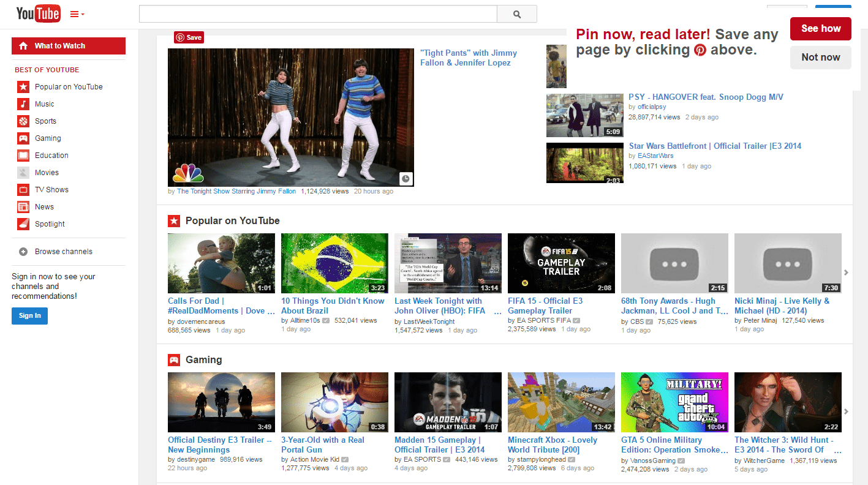Dismiss the Pinterest prompt with Not now
The height and width of the screenshot is (485, 868).
pos(821,58)
